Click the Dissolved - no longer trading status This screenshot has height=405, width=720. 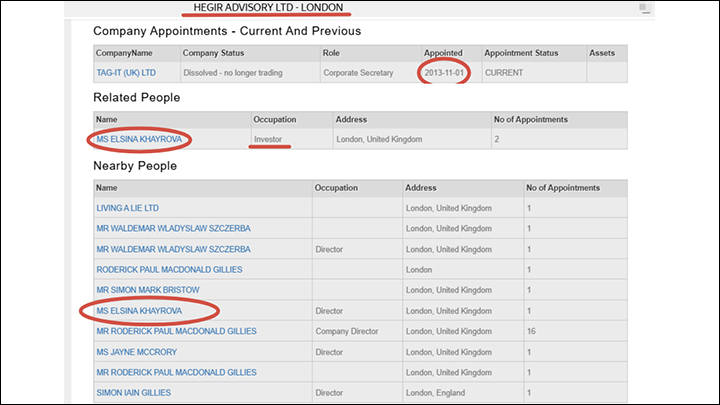point(233,73)
